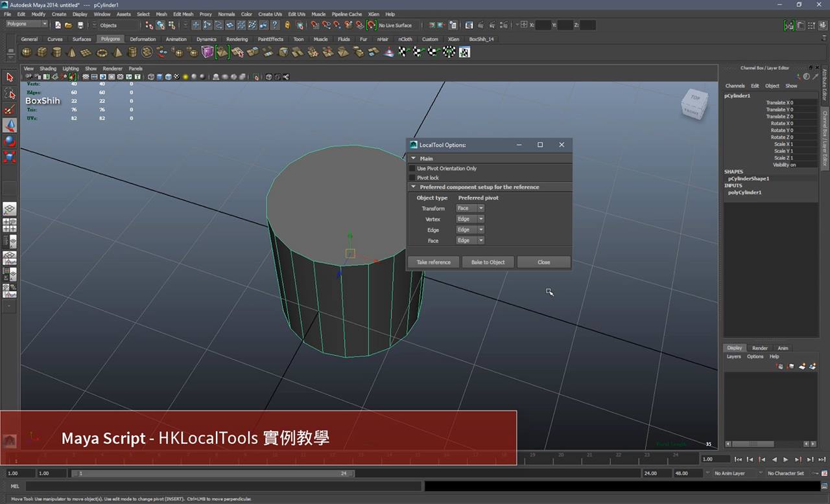
Task: Open the viewport Shading menu
Action: (48, 68)
